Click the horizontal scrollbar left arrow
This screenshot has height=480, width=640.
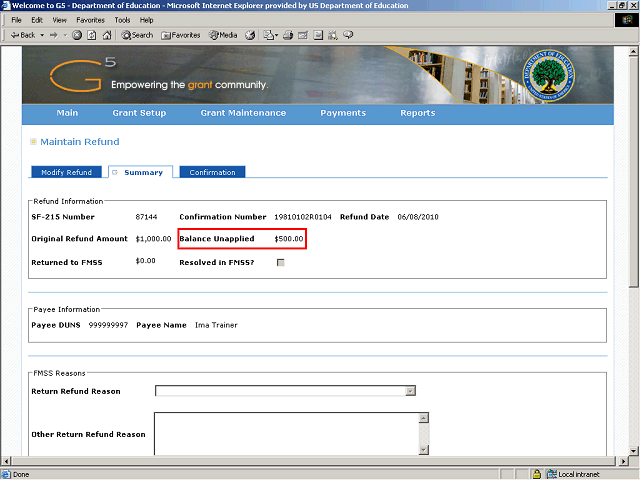[6, 461]
